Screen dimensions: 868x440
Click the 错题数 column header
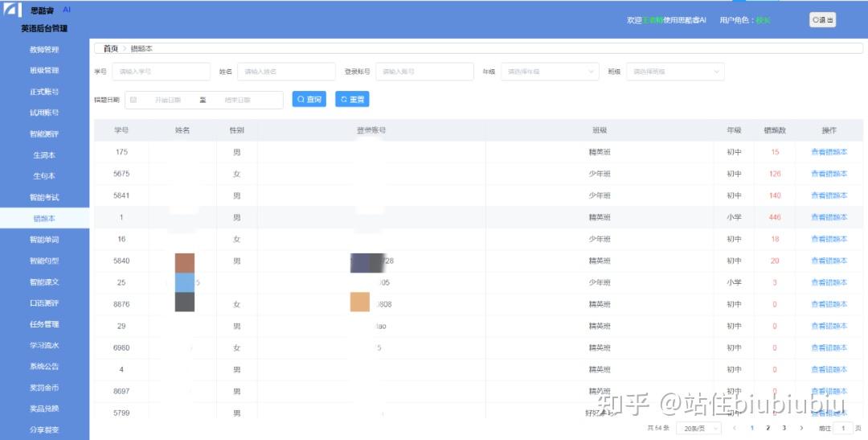click(775, 130)
